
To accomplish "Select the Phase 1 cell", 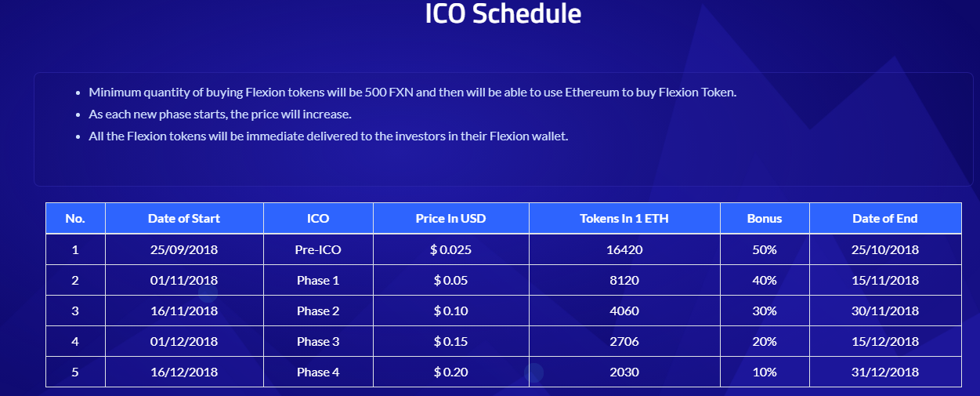I will (318, 281).
